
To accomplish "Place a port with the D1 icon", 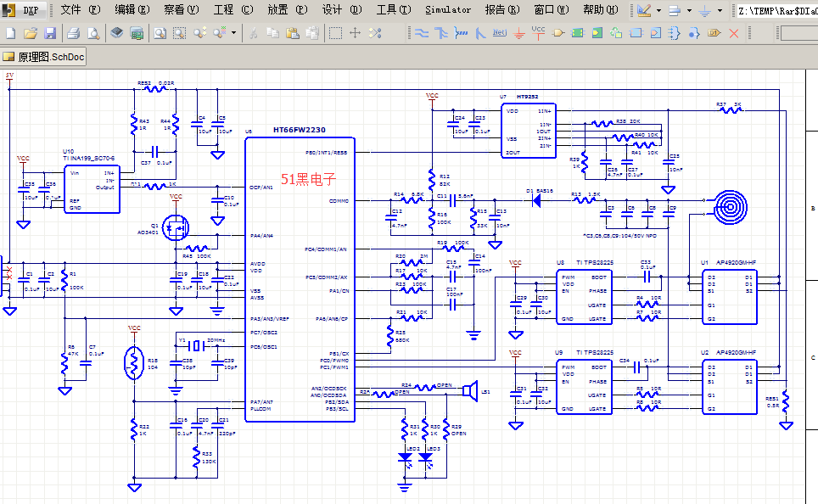I will [x=714, y=33].
